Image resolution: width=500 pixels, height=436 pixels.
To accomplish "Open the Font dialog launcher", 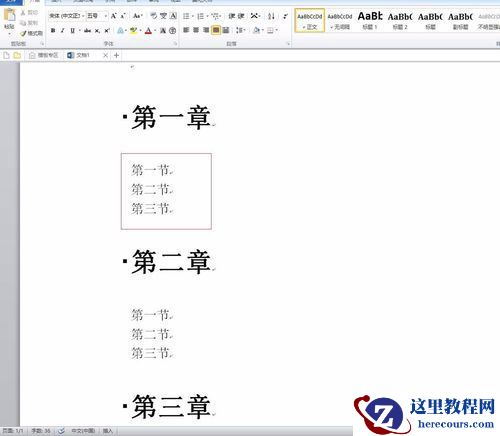I will [x=176, y=44].
